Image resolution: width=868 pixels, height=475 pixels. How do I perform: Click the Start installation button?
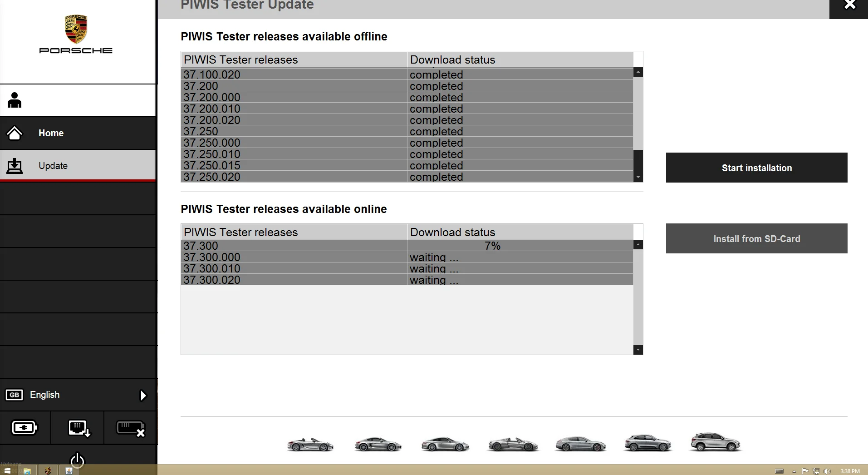point(756,168)
